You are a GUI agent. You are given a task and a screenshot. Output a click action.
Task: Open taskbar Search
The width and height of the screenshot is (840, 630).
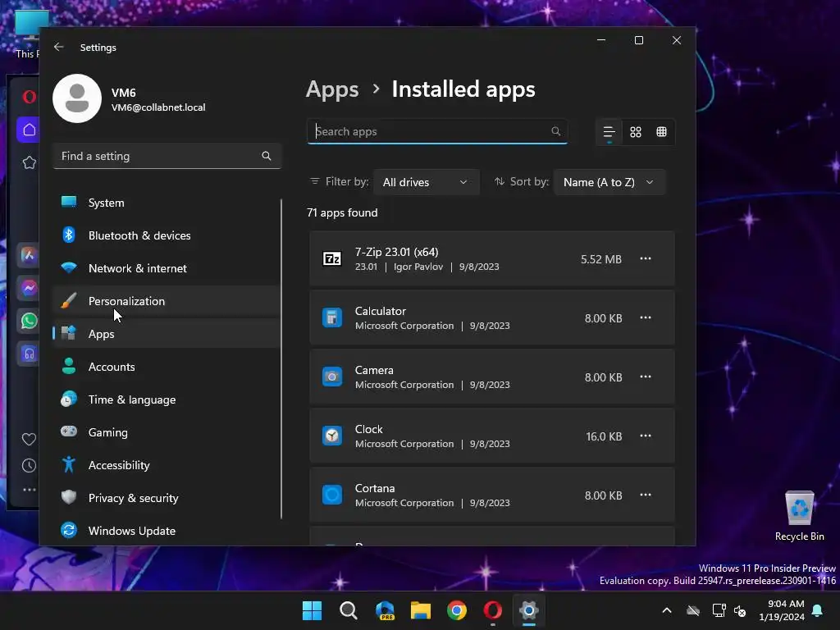pos(348,610)
